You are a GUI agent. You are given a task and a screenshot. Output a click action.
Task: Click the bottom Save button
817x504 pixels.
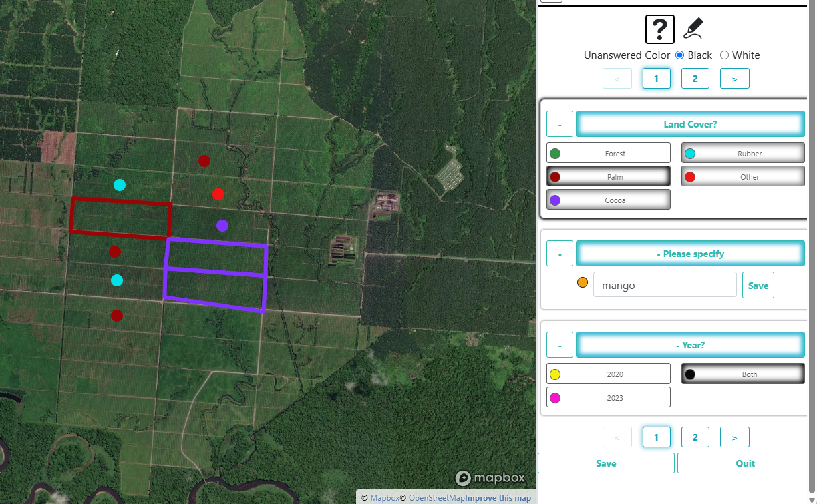coord(606,463)
